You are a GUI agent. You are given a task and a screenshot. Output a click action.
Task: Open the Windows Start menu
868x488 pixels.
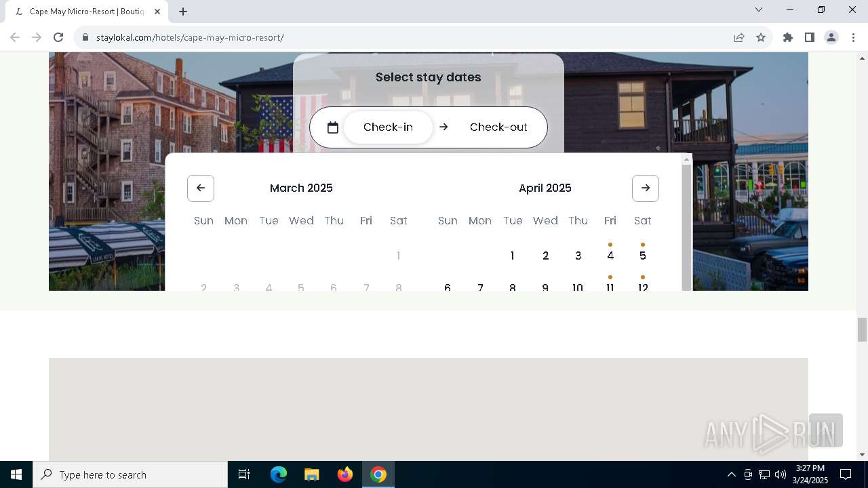[x=16, y=474]
